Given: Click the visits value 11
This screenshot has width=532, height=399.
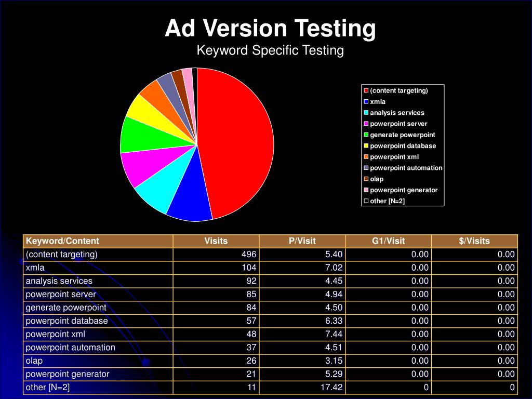Looking at the screenshot, I should point(251,388).
